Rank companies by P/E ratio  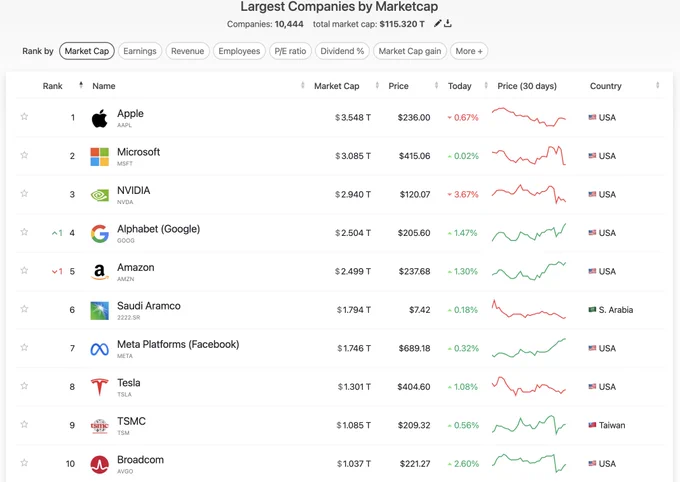point(290,51)
